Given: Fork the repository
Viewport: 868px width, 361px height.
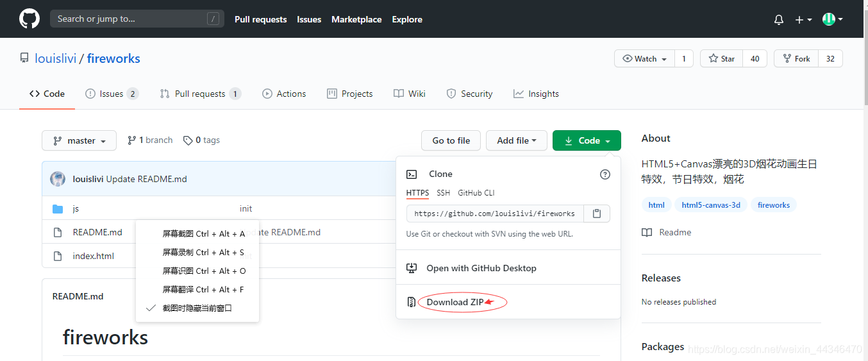Looking at the screenshot, I should (796, 58).
